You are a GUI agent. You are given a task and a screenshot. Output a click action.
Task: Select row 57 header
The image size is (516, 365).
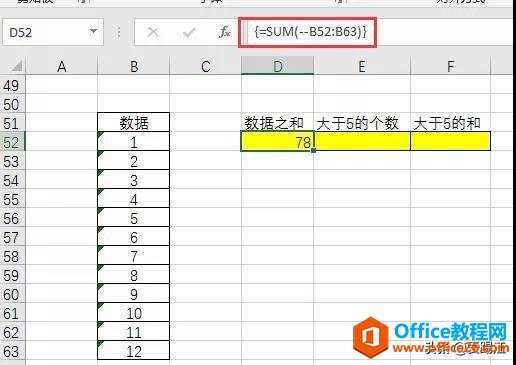(12, 237)
